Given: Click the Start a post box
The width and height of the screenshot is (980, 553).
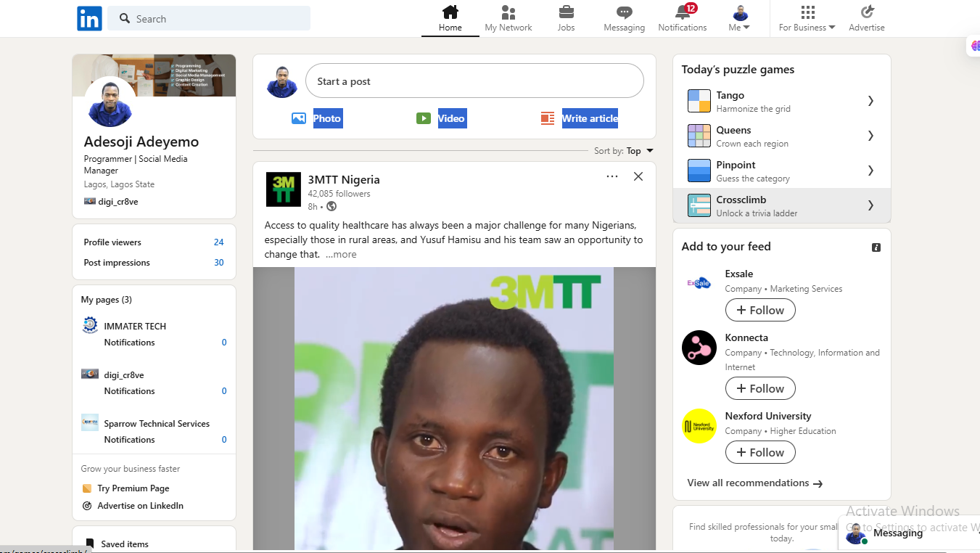Looking at the screenshot, I should coord(474,81).
